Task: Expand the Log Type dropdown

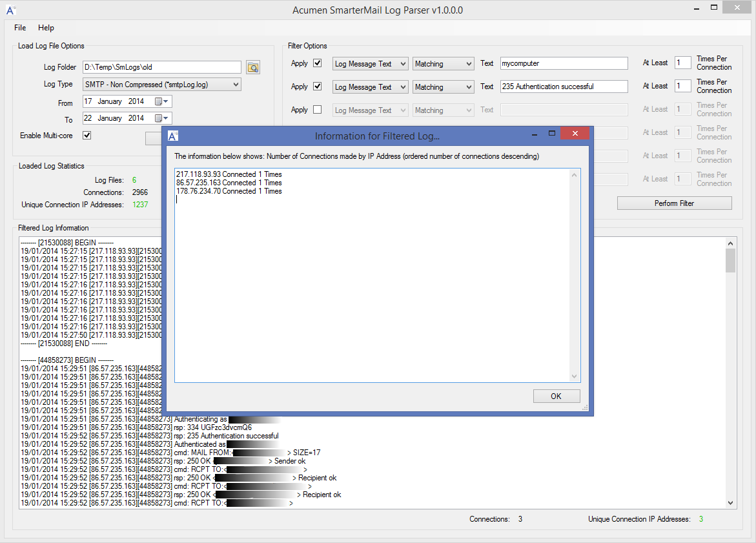Action: (236, 85)
